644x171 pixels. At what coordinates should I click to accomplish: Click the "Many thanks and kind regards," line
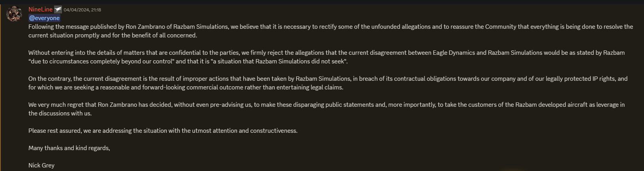point(69,148)
